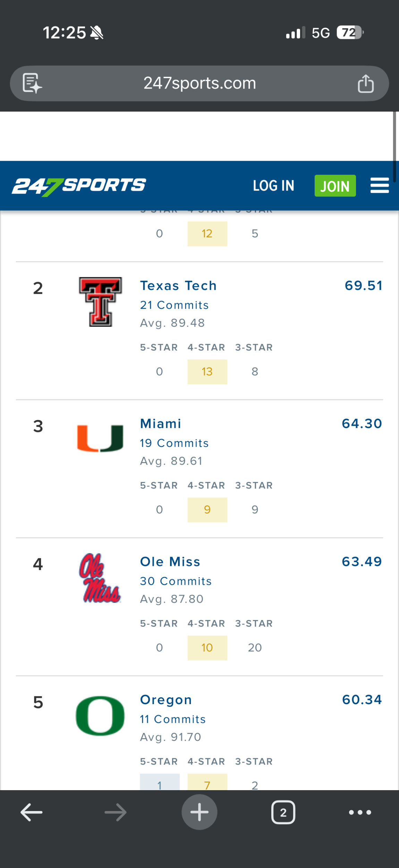
Task: Click the LOG IN link
Action: pos(273,186)
